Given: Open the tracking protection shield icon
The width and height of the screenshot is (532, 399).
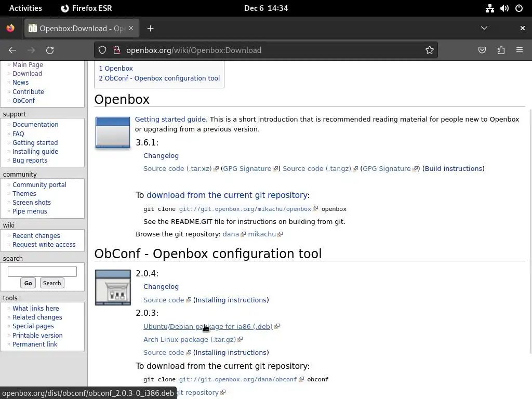Looking at the screenshot, I should pos(102,50).
